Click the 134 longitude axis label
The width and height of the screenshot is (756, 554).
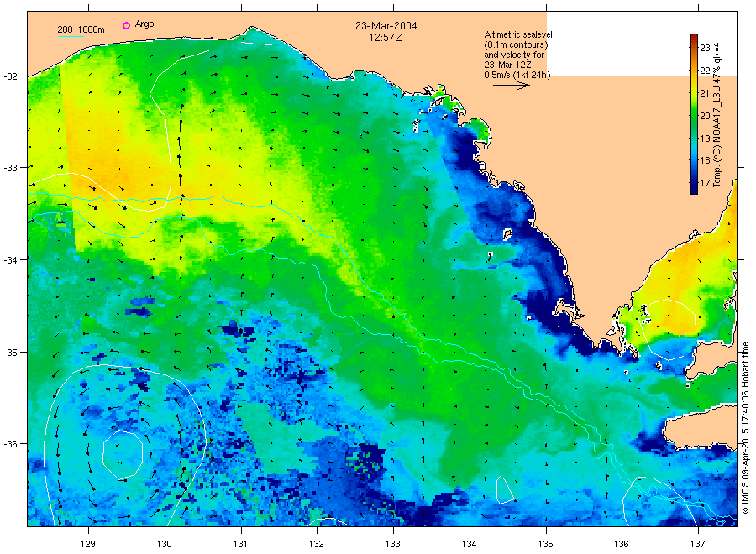click(469, 544)
